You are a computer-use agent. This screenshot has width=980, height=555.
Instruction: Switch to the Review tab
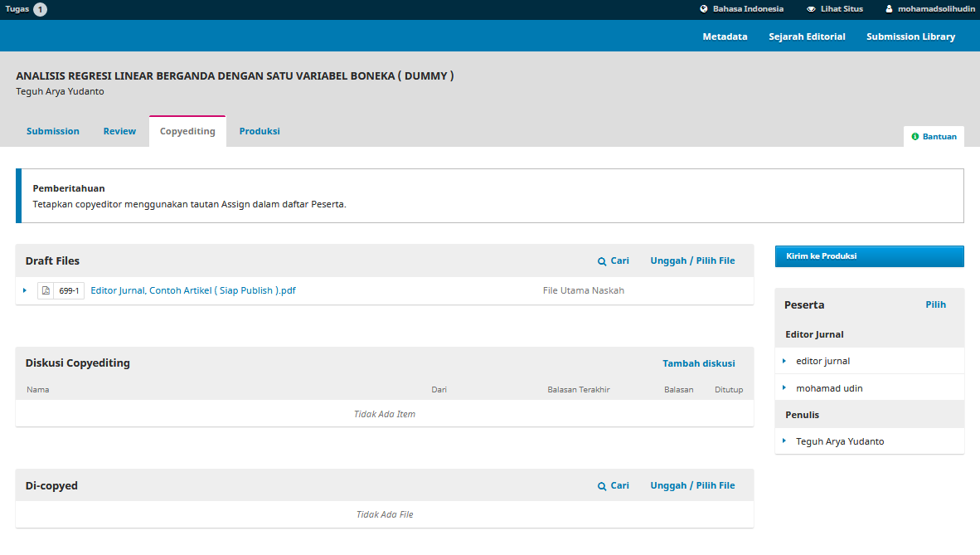[119, 131]
